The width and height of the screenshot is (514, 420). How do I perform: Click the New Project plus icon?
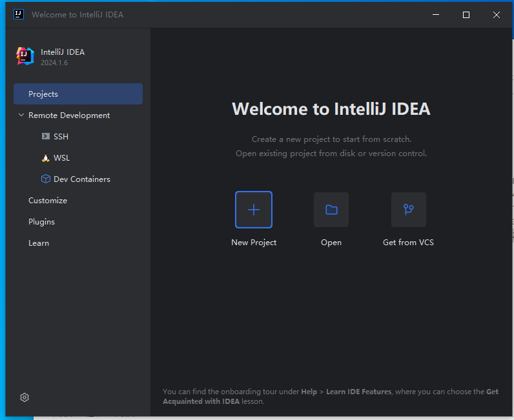tap(254, 210)
